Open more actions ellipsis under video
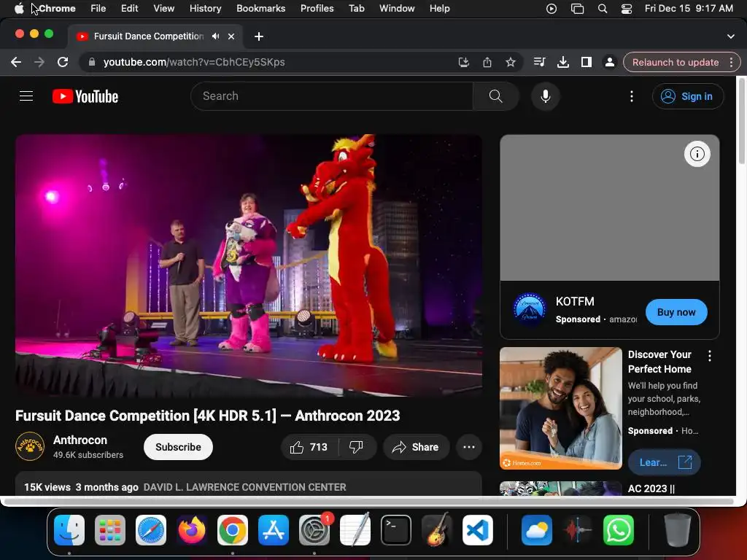The image size is (747, 560). 469,447
